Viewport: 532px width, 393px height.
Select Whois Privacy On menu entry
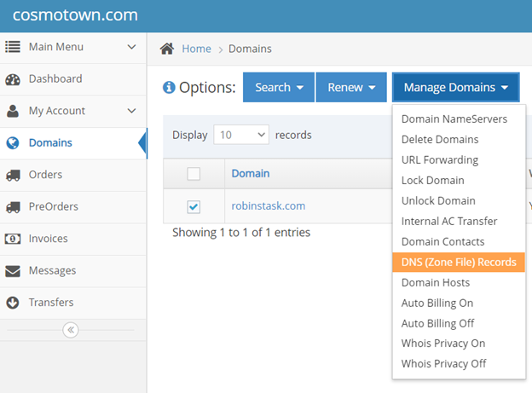443,344
